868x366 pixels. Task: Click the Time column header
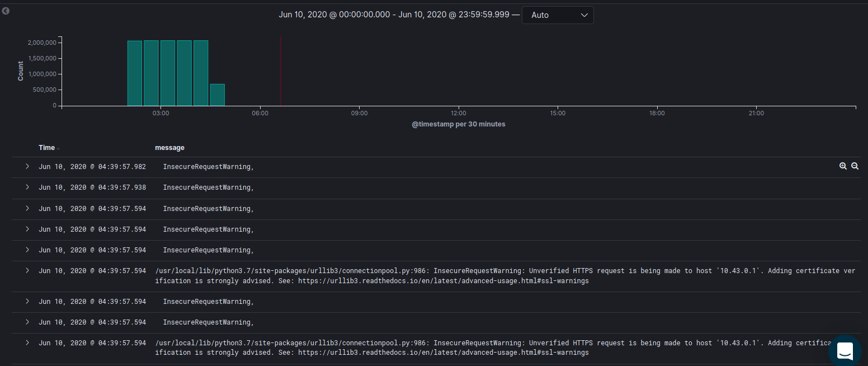[47, 148]
